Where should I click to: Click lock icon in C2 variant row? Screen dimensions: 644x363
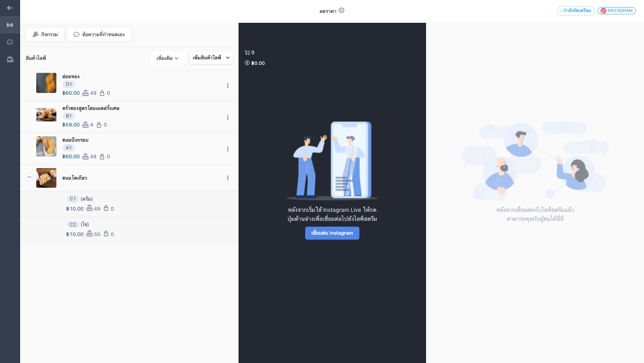click(x=106, y=234)
